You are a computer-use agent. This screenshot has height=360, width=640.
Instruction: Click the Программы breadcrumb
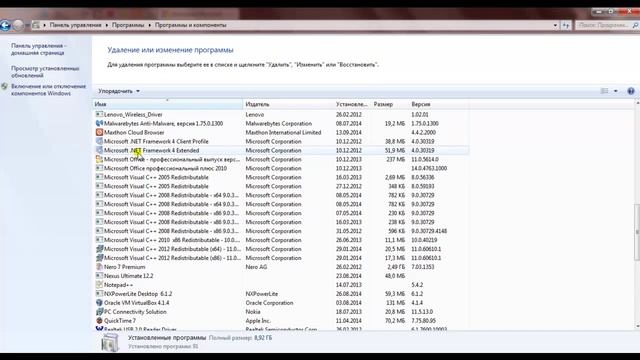(128, 25)
